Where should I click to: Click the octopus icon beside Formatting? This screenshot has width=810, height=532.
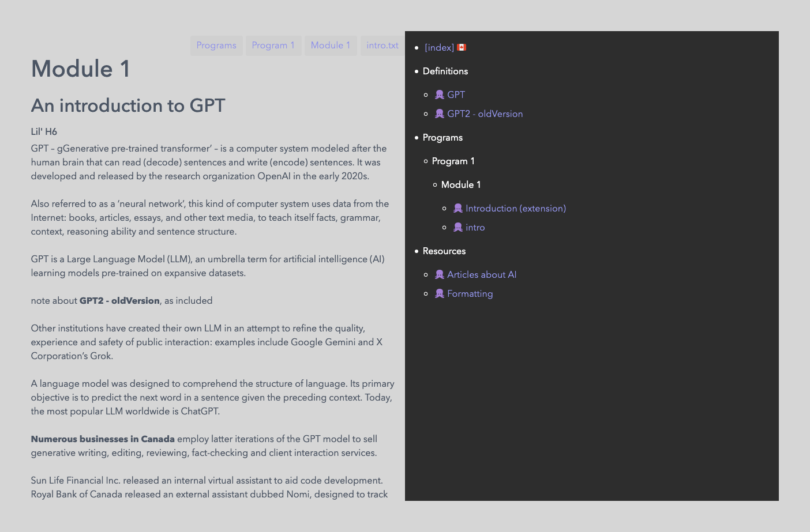tap(440, 293)
